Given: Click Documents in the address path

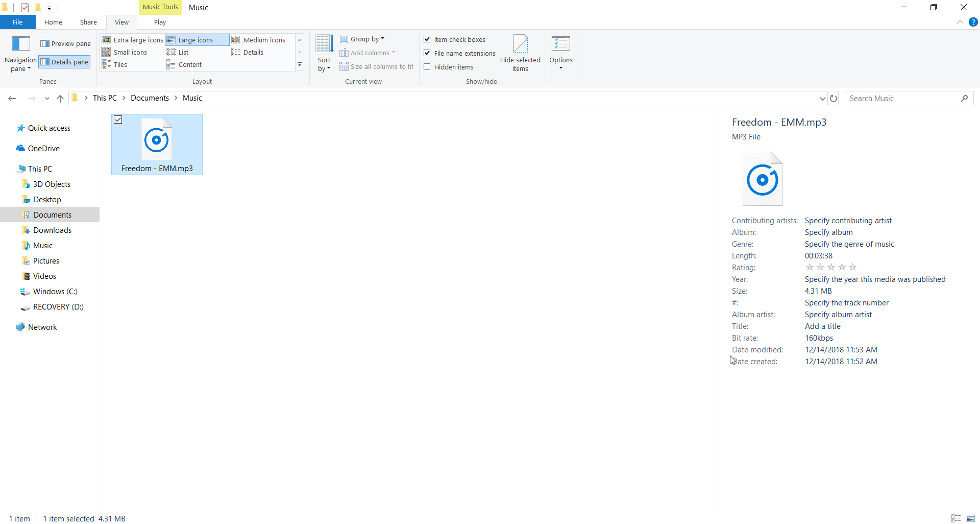Looking at the screenshot, I should click(150, 98).
